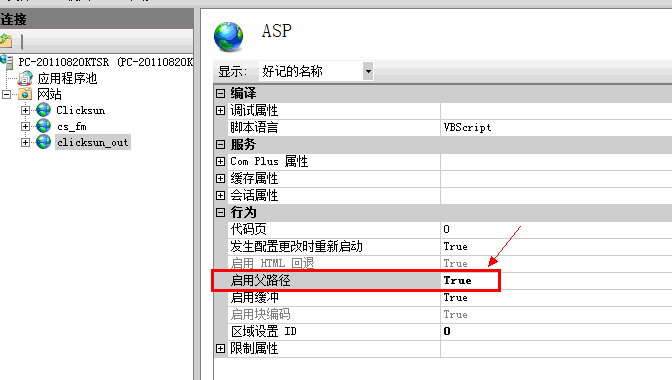Click the 代码页 value field
Screen dimensions: 672x380
[556, 230]
